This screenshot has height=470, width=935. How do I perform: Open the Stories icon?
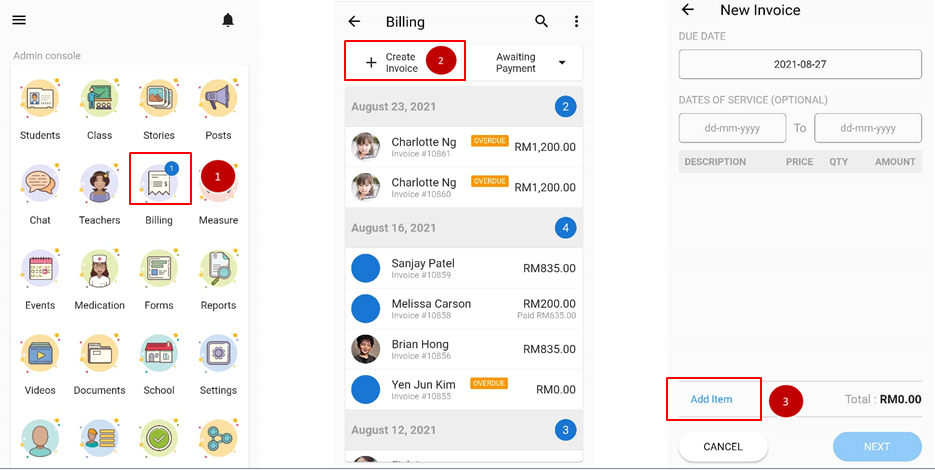pos(158,100)
